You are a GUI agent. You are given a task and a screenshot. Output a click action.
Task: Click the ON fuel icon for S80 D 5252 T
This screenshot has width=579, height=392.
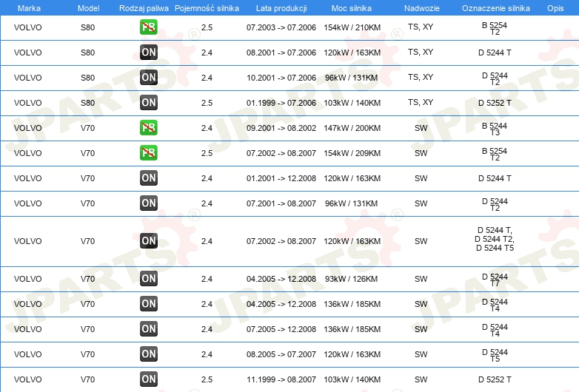point(149,103)
